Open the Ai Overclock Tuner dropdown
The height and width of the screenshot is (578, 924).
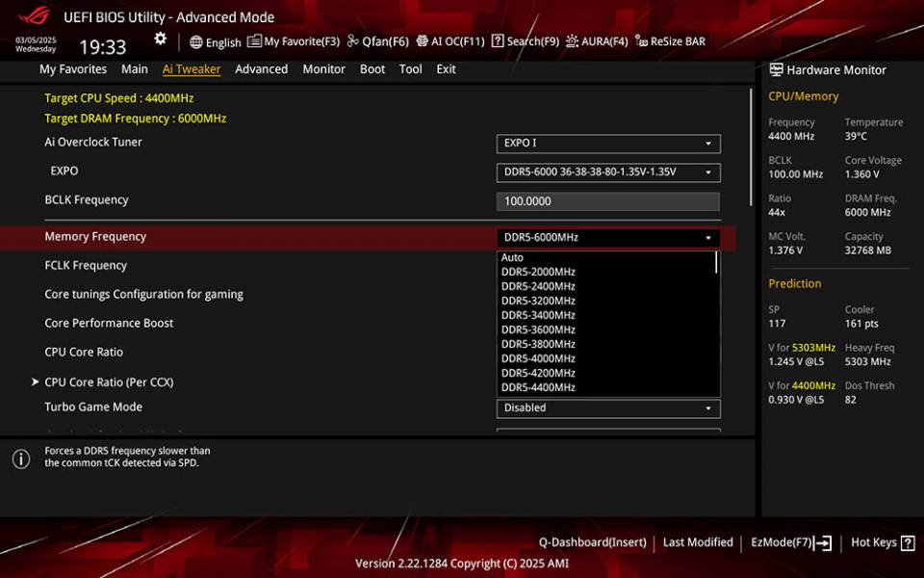tap(608, 144)
